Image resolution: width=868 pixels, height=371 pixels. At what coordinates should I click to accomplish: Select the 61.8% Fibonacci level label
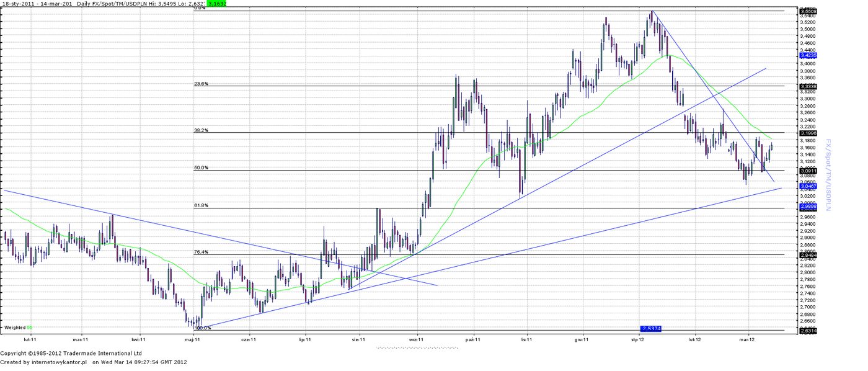pyautogui.click(x=201, y=205)
